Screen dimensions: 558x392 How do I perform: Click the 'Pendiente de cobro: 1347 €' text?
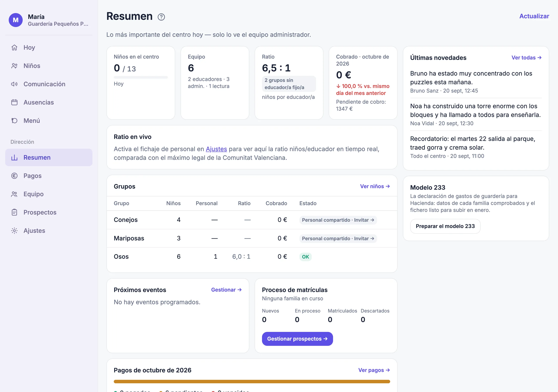[x=361, y=105]
